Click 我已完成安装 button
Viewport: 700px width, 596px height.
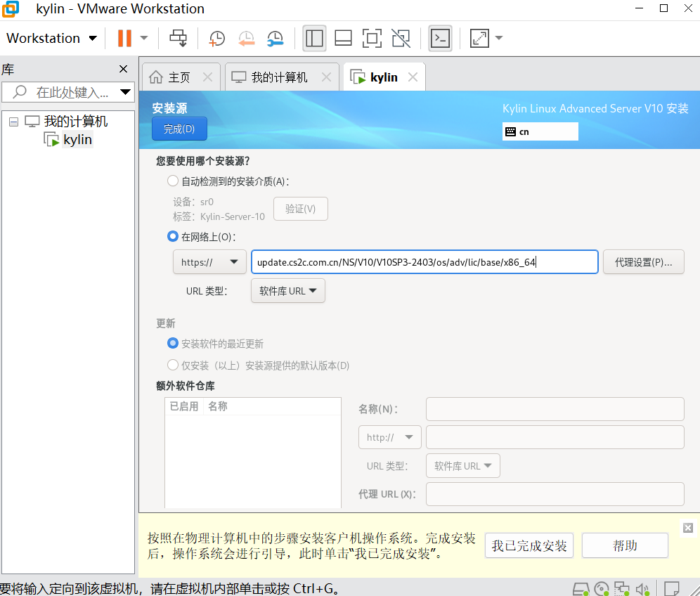coord(529,545)
